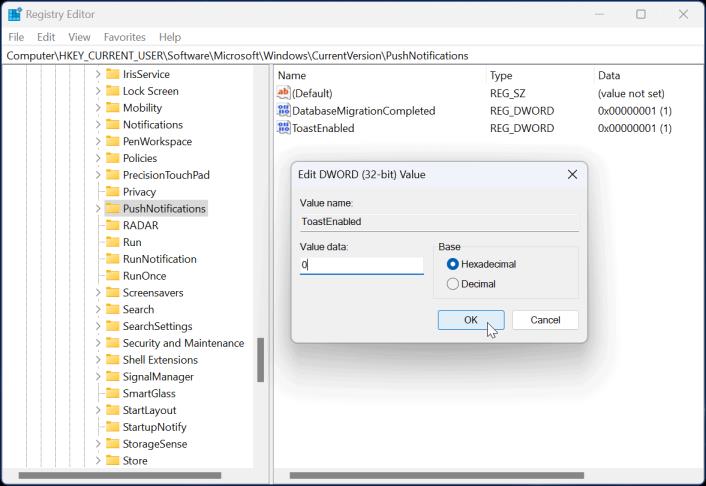Click the Notifications folder icon

click(113, 124)
